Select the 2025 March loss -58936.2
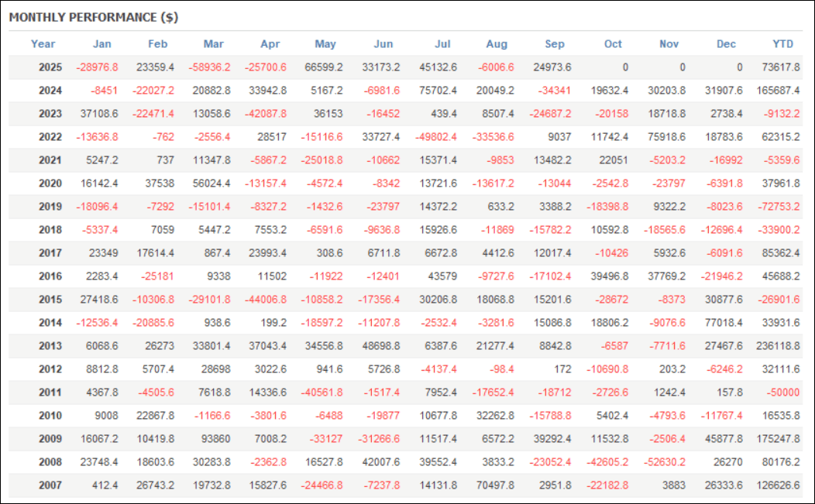 pos(205,67)
